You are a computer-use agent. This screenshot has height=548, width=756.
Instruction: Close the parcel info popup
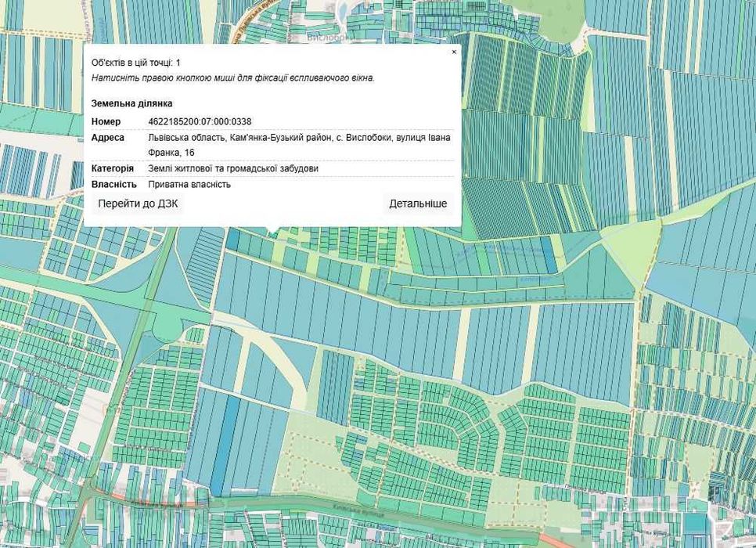pos(454,52)
